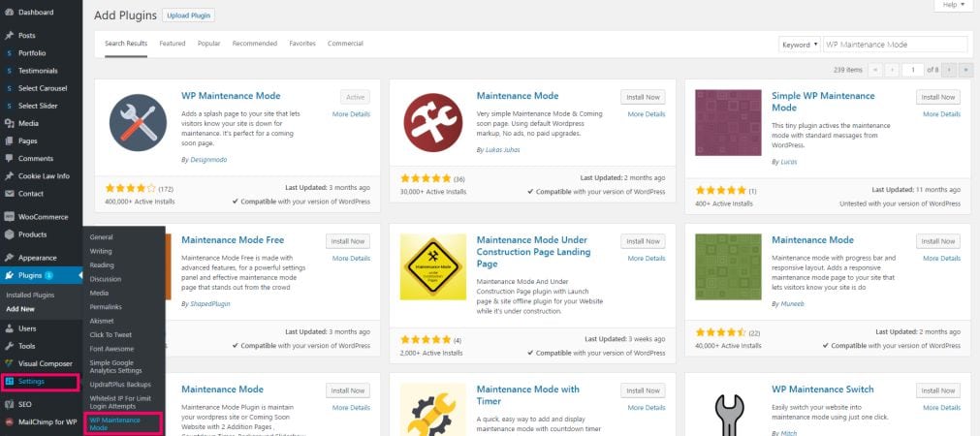The width and height of the screenshot is (980, 436).
Task: Open Permalinks in the Settings submenu
Action: (106, 307)
